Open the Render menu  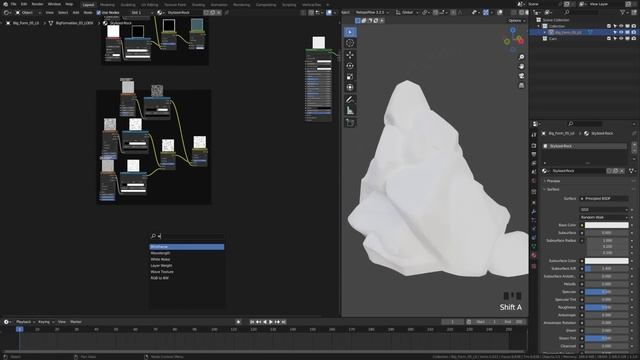(x=37, y=4)
